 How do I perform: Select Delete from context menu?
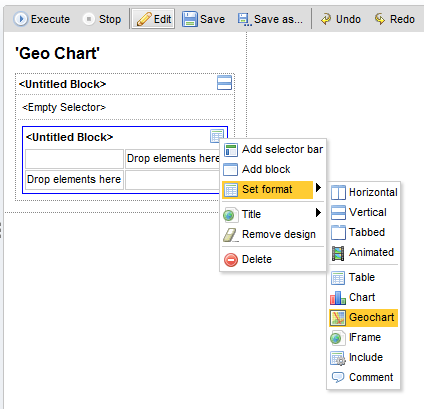(273, 259)
